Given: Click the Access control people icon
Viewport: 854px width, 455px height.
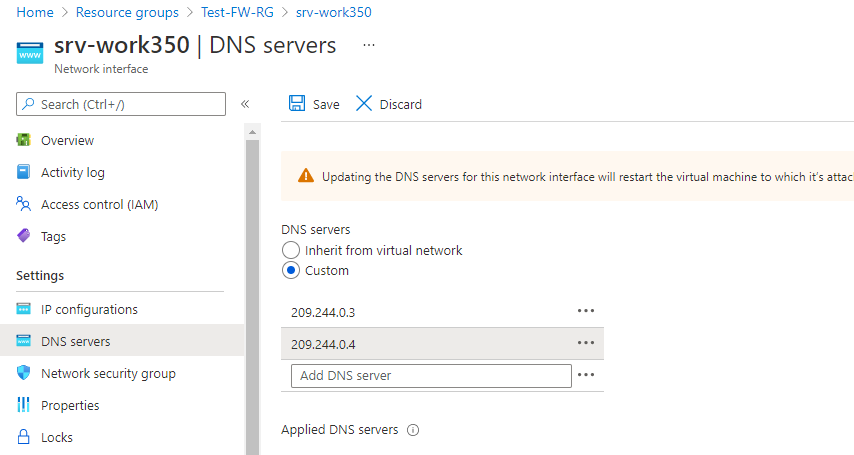Looking at the screenshot, I should click(x=23, y=204).
